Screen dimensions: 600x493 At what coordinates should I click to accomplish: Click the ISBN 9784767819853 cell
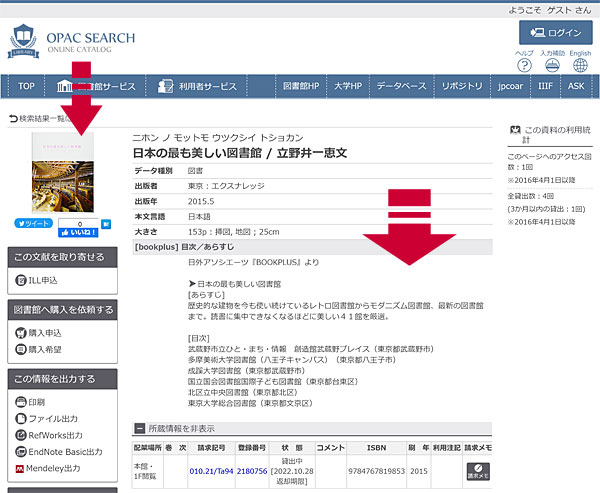point(377,471)
